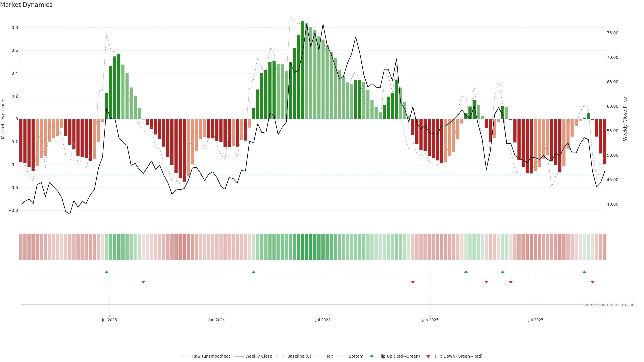This screenshot has width=644, height=362.
Task: Toggle Baseline (0) line in legend
Action: (x=299, y=356)
